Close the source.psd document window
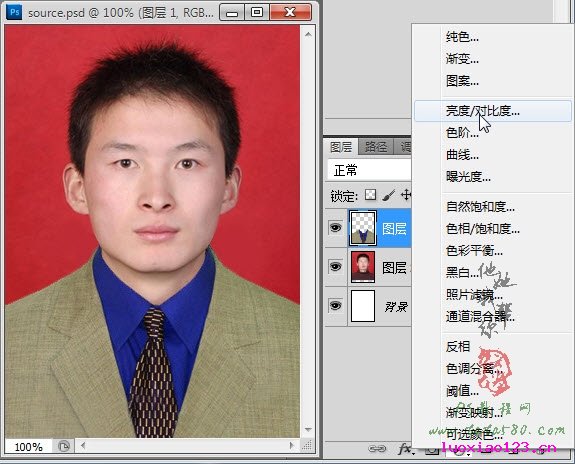This screenshot has height=464, width=575. pos(290,12)
